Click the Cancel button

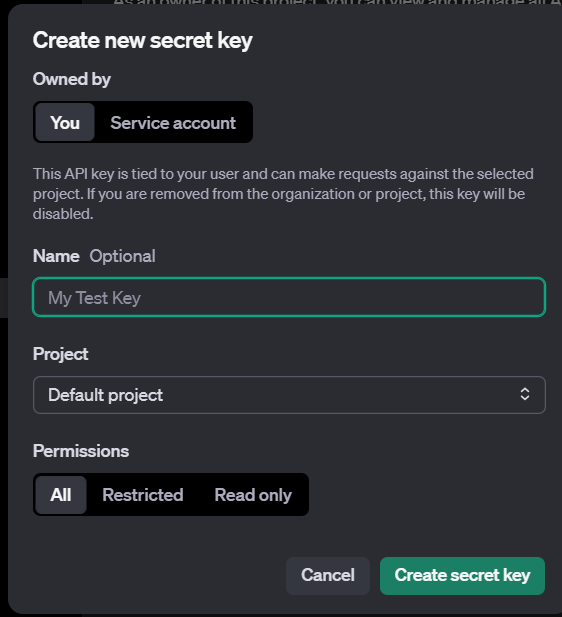[328, 575]
